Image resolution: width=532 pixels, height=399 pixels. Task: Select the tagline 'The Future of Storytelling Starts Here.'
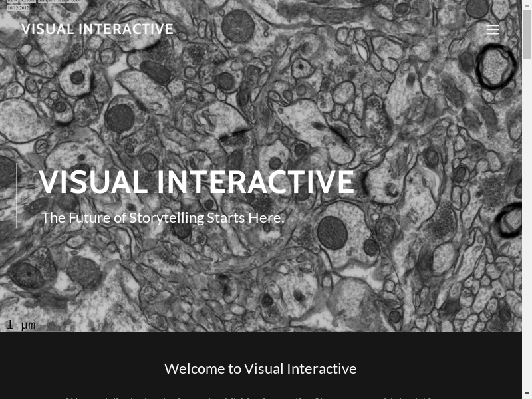(x=163, y=218)
